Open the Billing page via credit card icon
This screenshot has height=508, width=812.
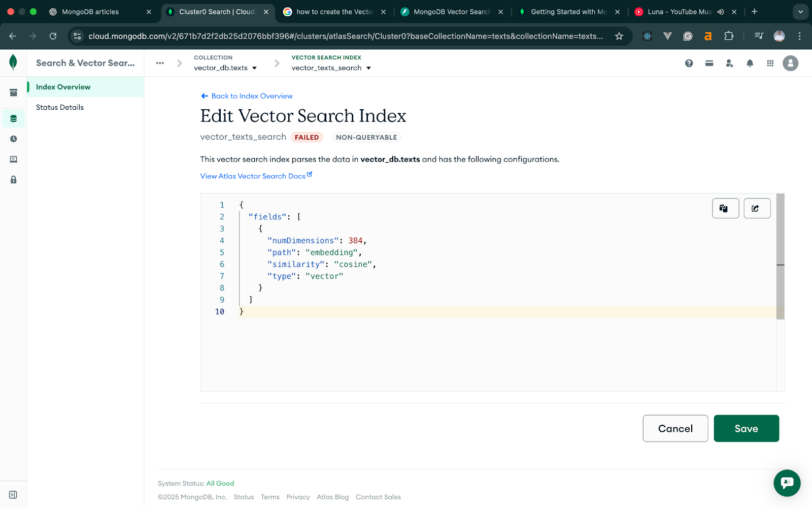[x=709, y=63]
